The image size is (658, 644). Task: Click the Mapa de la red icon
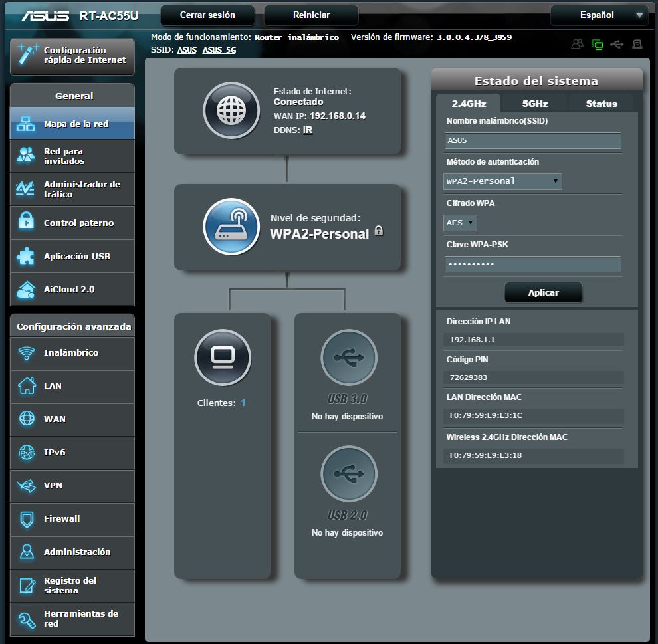click(26, 124)
